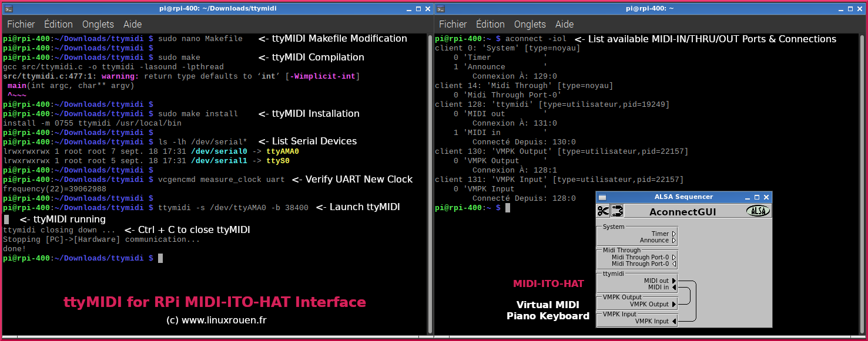Click the "client 130: 'VMPK Output'" output line
868x341 pixels.
tap(561, 151)
